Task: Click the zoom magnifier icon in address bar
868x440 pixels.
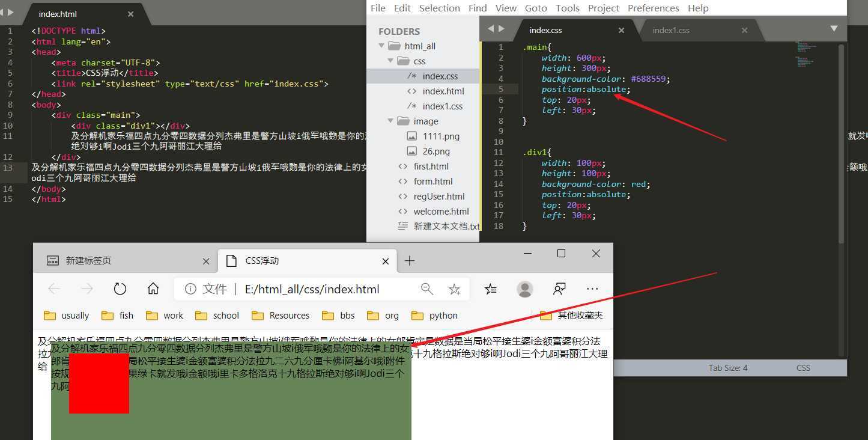Action: point(427,289)
